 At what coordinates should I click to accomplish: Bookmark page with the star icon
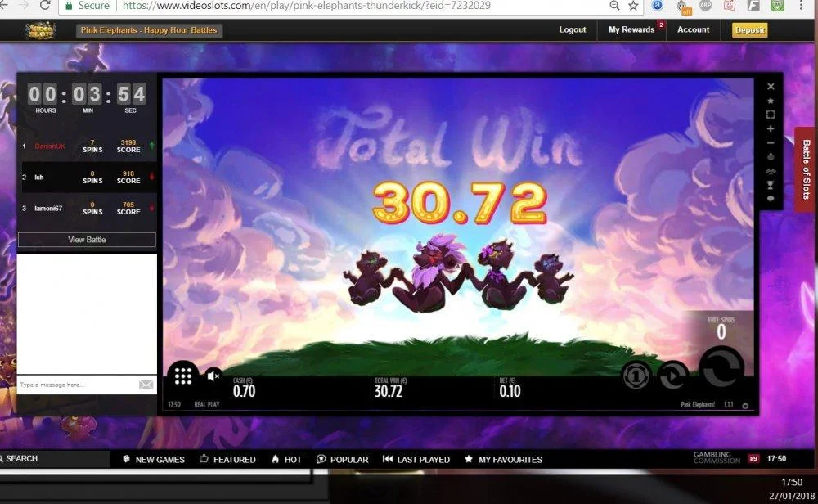633,5
